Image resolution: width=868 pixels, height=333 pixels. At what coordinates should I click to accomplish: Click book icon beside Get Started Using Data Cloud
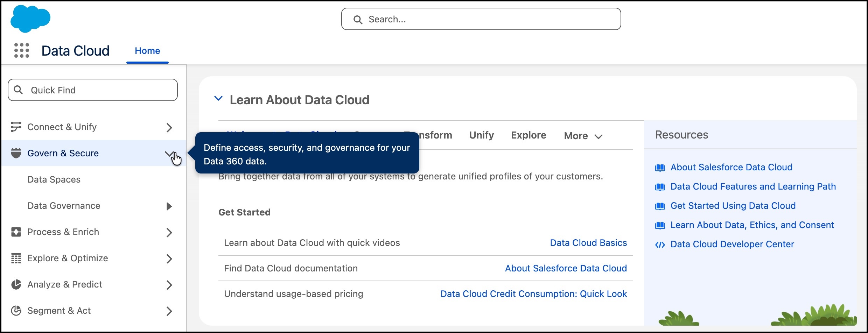660,206
